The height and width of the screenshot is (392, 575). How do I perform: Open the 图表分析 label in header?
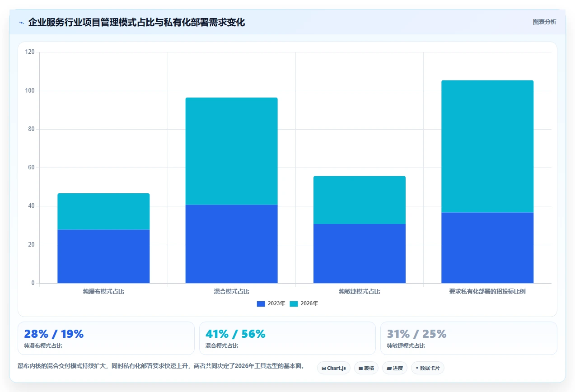coord(544,22)
